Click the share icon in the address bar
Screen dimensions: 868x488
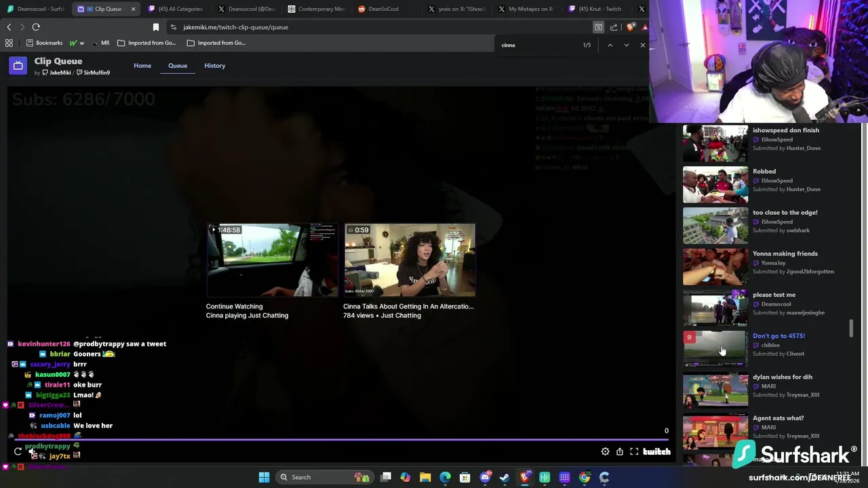tap(614, 27)
